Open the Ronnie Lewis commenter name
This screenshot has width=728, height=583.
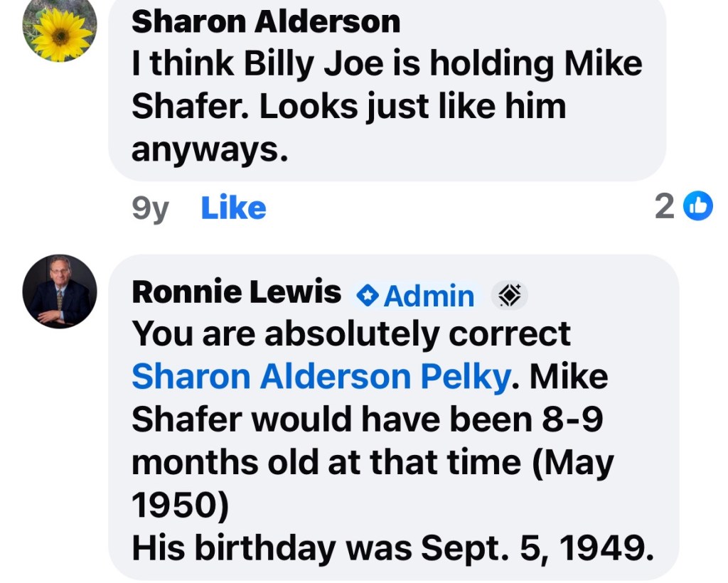(237, 292)
